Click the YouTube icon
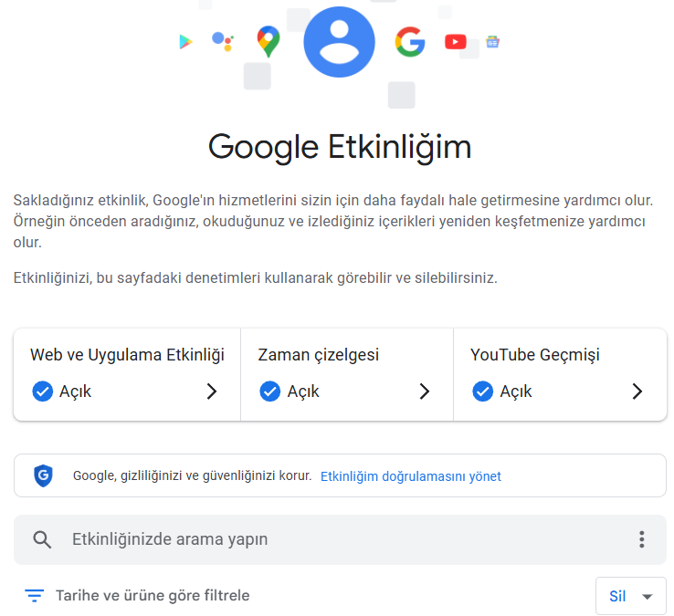Image resolution: width=674 pixels, height=616 pixels. (x=456, y=42)
